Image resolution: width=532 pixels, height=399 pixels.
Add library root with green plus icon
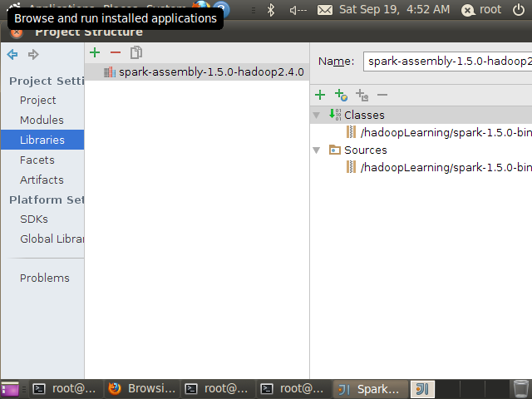320,95
